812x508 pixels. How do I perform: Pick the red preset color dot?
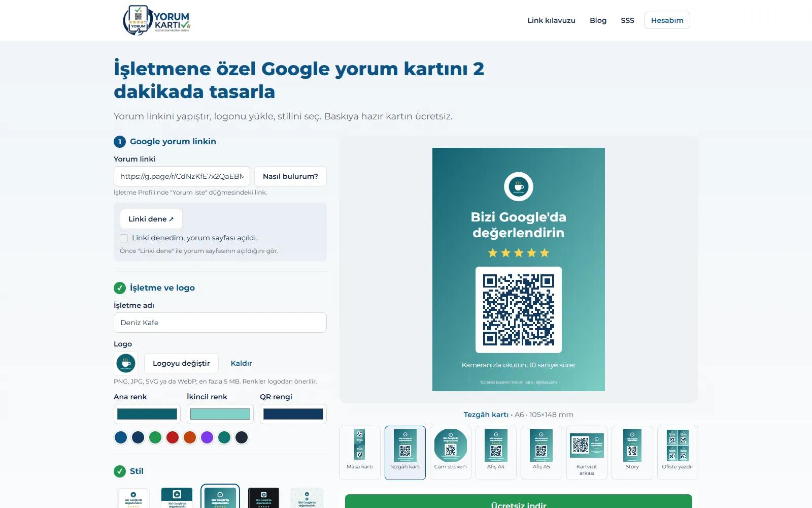(173, 437)
